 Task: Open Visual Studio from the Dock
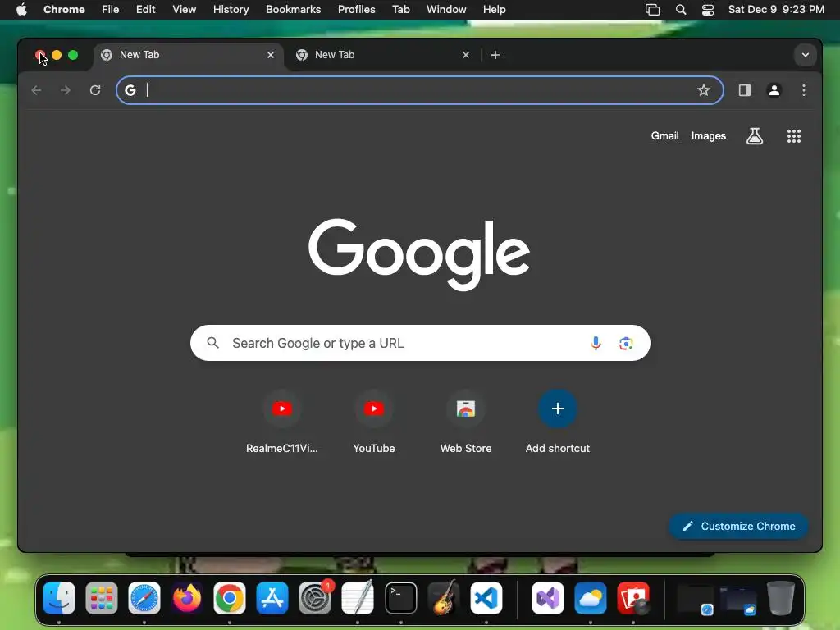point(547,598)
